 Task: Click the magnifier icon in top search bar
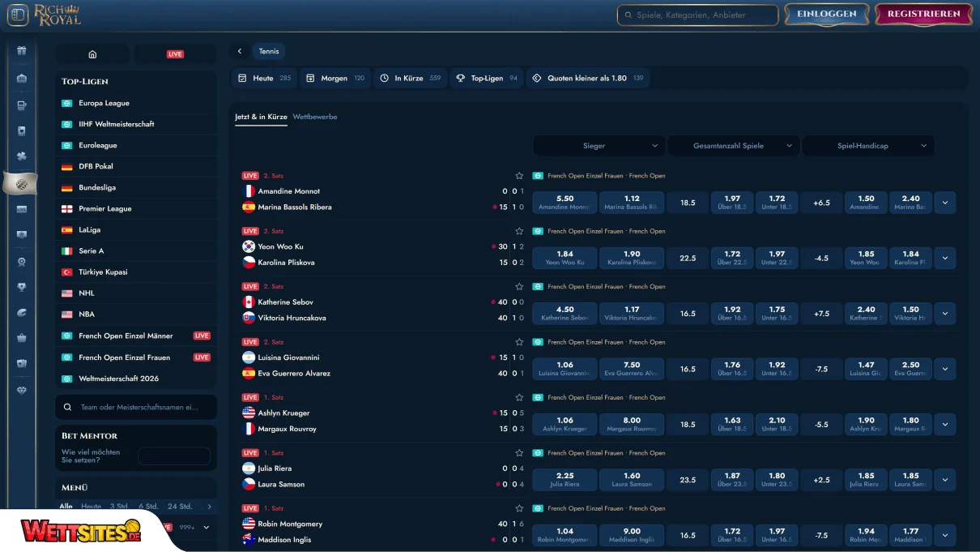coord(628,15)
